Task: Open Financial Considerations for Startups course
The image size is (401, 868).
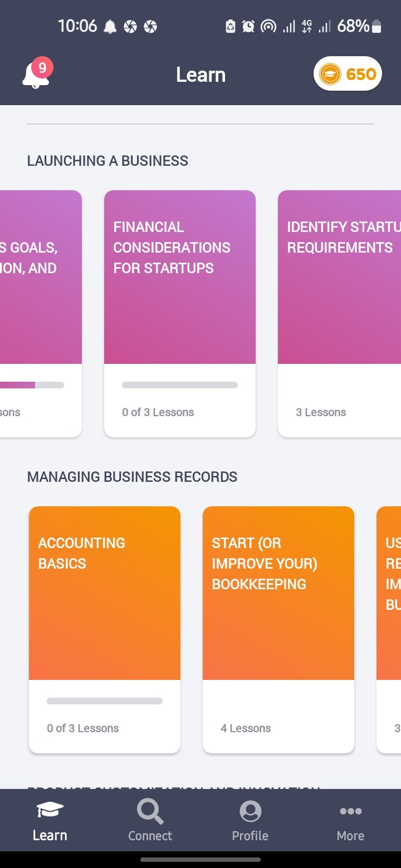Action: [x=180, y=314]
